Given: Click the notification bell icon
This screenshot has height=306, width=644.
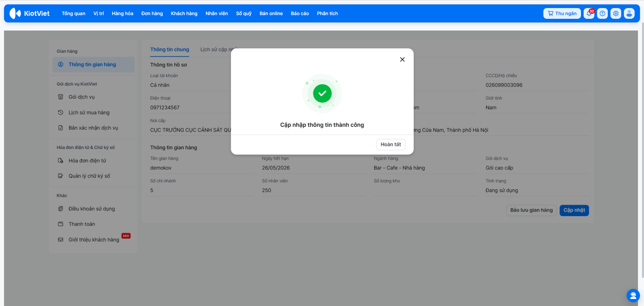Looking at the screenshot, I should [589, 13].
